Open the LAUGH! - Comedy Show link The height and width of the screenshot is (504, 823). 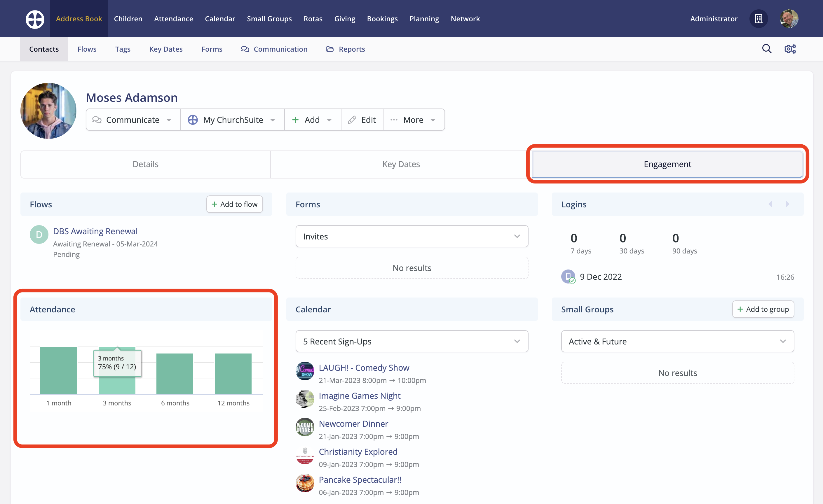coord(364,367)
